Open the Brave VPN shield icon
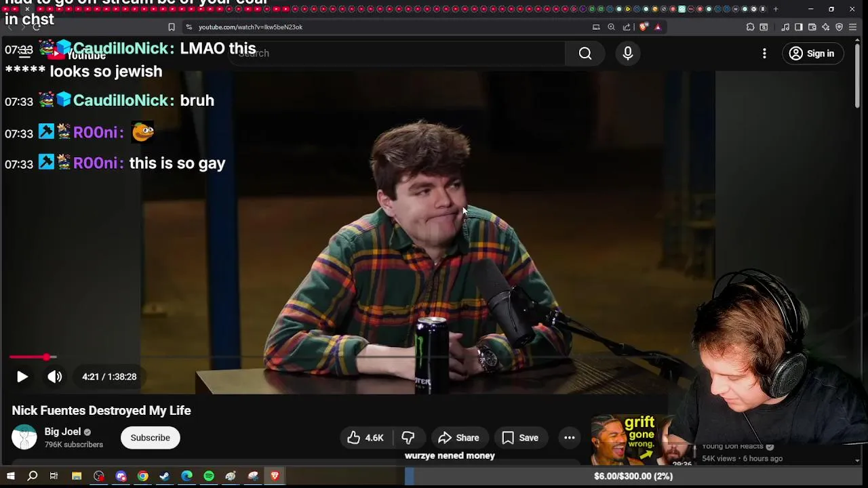 tap(839, 27)
